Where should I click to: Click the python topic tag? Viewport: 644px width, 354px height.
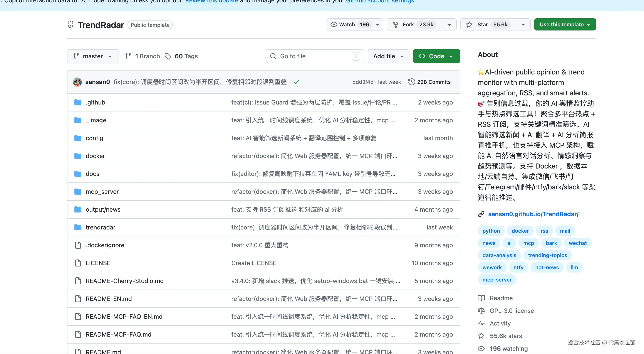tap(491, 231)
